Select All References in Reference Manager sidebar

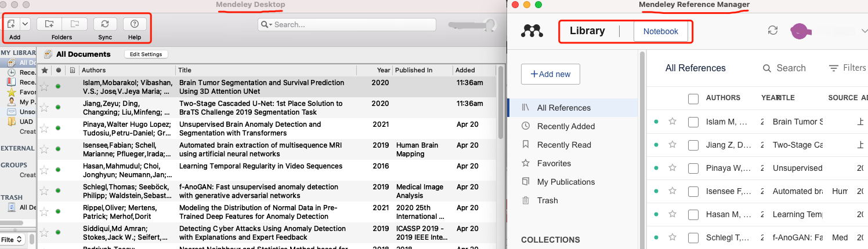[572, 108]
